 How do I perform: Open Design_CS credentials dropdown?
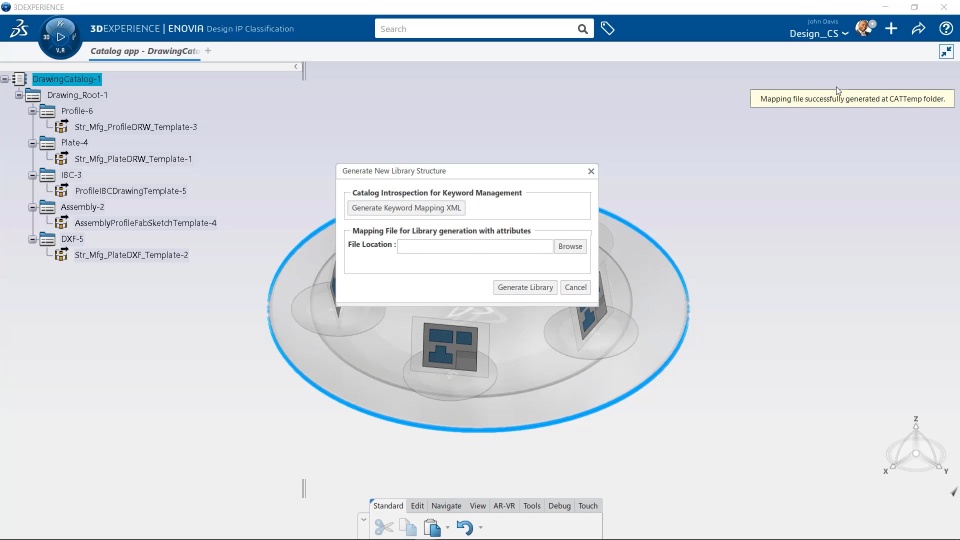pyautogui.click(x=819, y=34)
